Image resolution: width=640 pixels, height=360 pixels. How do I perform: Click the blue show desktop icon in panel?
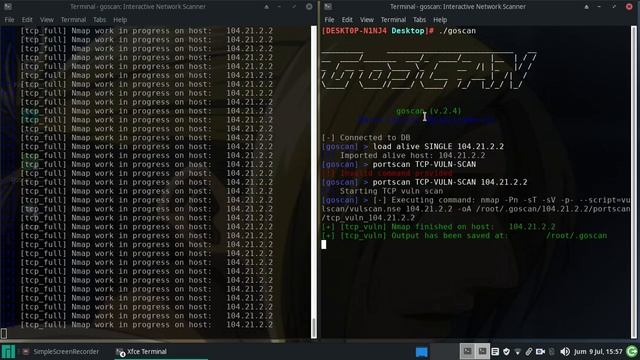(x=421, y=351)
